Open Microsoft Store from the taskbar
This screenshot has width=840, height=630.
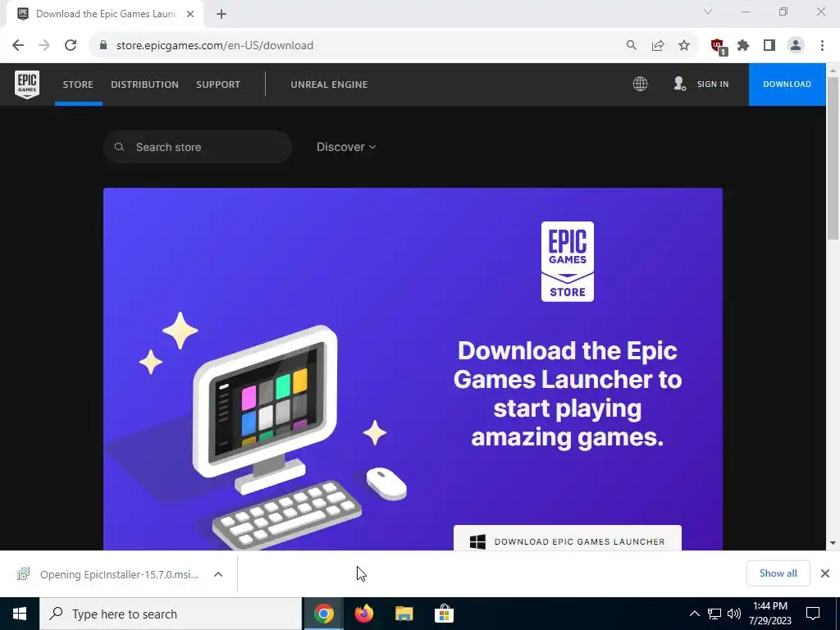tap(444, 614)
